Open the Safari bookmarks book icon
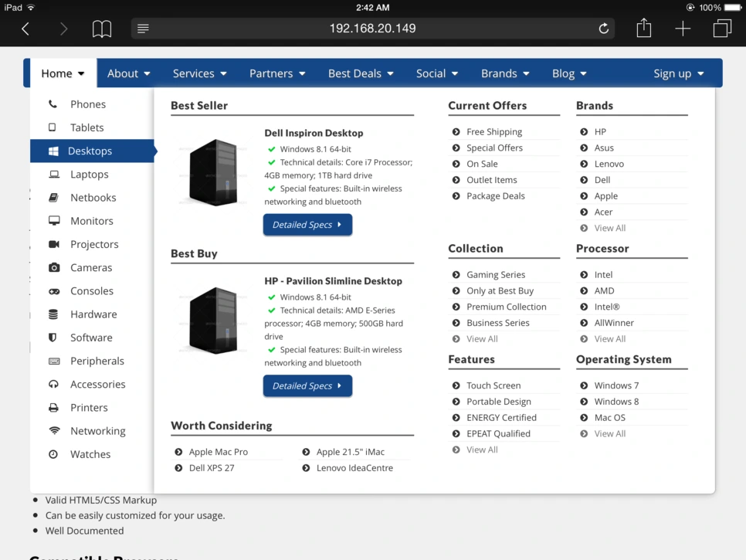746x560 pixels. 102,29
